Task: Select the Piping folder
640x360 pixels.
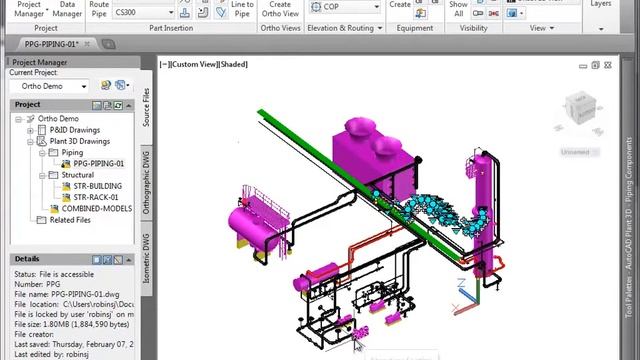Action: click(x=72, y=153)
